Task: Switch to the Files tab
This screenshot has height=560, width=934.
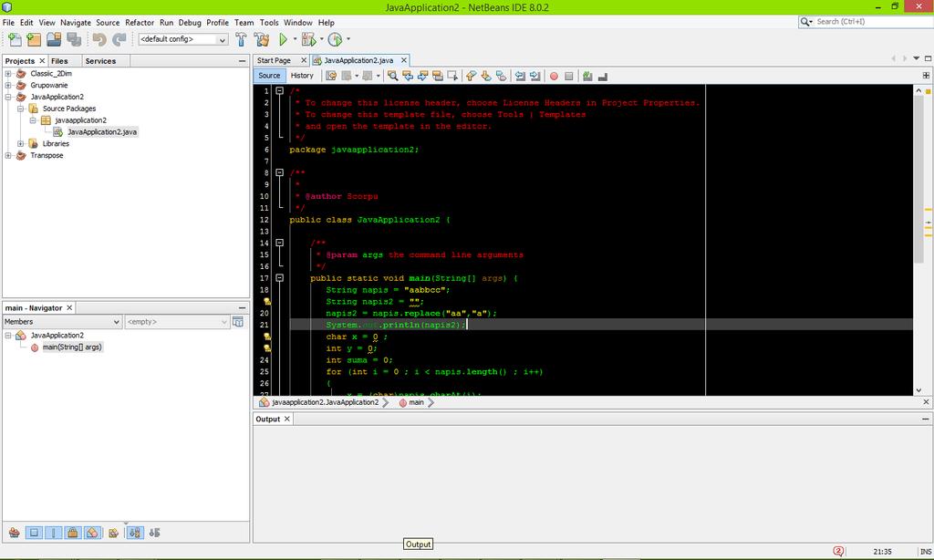Action: point(59,61)
